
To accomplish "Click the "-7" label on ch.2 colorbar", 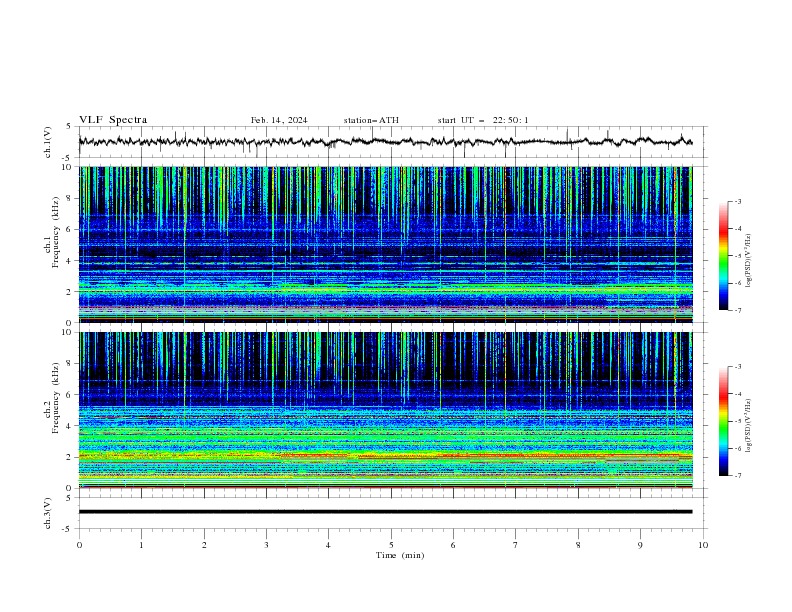I will 737,476.
